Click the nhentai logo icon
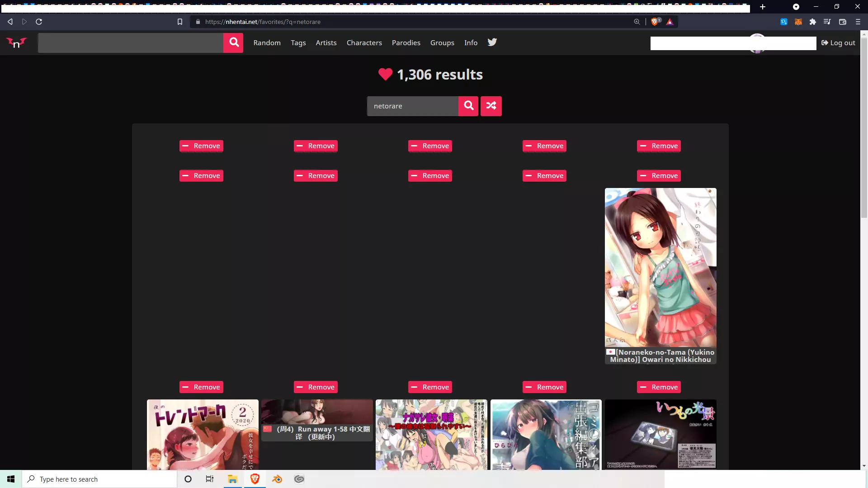The width and height of the screenshot is (868, 488). [x=15, y=42]
